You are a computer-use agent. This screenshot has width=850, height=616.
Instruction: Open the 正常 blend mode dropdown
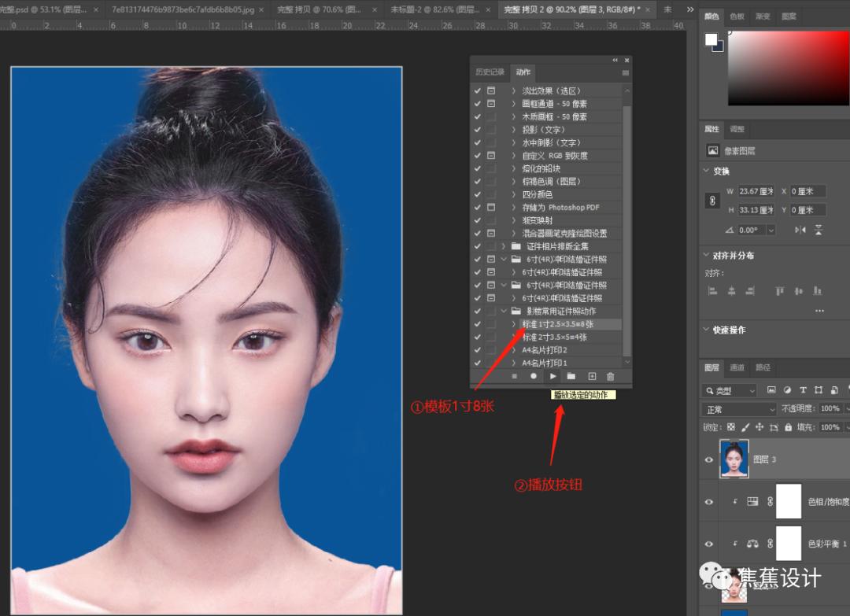point(738,408)
